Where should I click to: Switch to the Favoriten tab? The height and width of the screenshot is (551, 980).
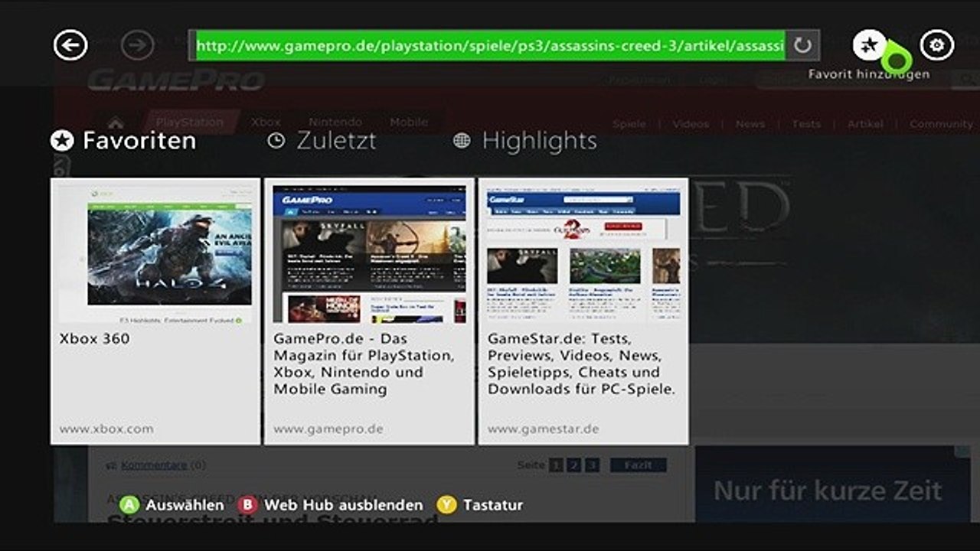coord(123,141)
